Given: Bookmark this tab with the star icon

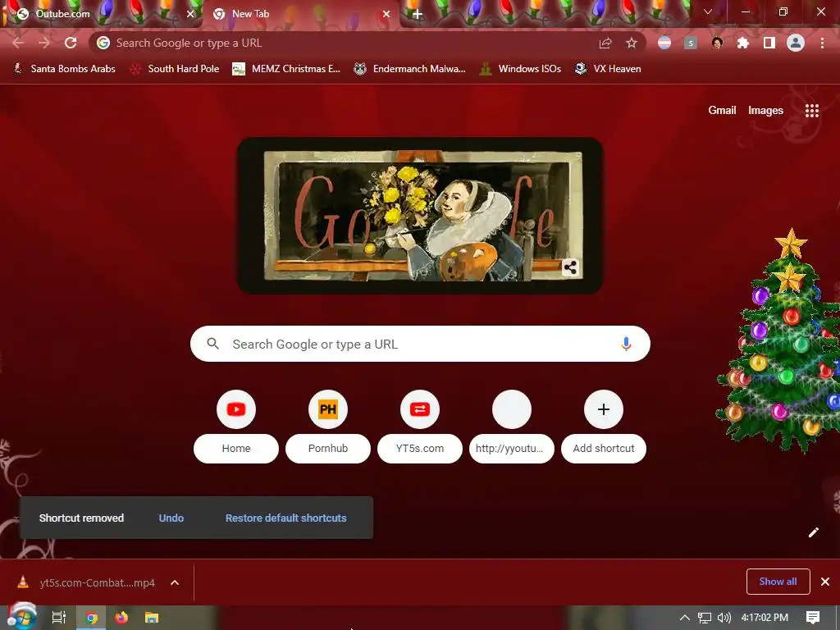Looking at the screenshot, I should point(632,43).
